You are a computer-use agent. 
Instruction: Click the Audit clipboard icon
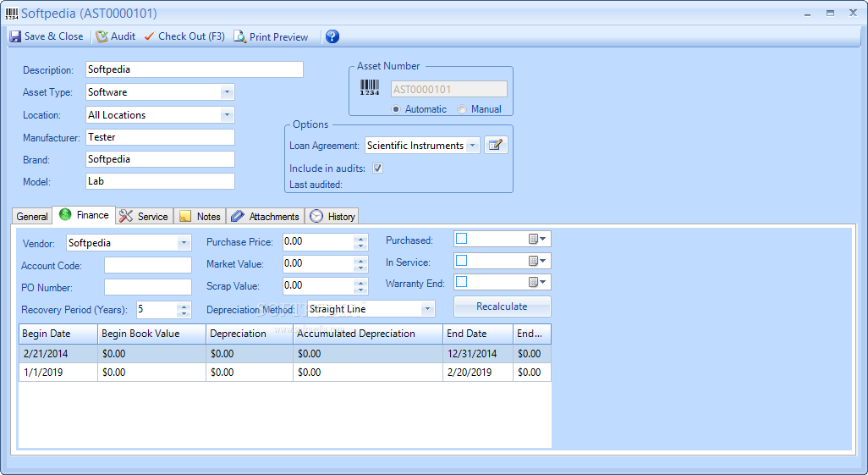[102, 36]
